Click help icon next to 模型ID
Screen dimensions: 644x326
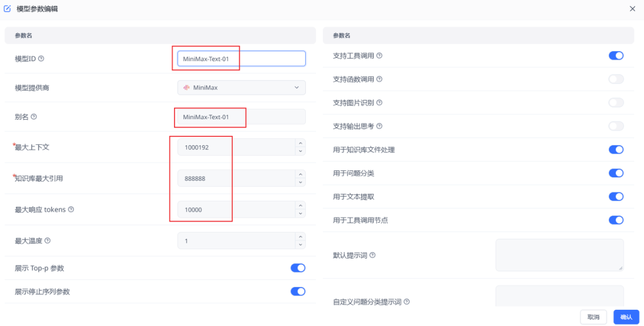(x=41, y=58)
